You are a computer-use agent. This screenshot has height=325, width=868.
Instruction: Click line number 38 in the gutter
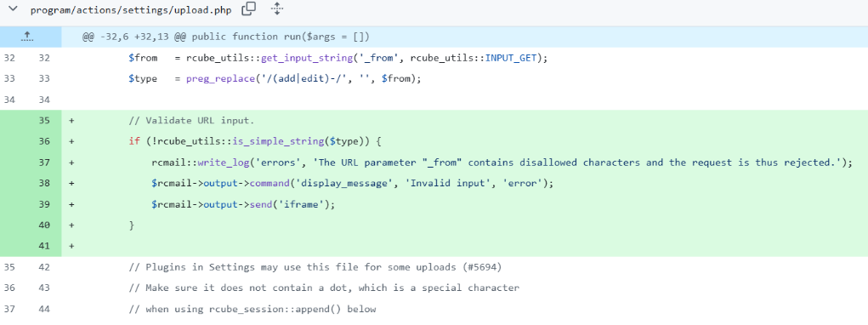[x=44, y=183]
